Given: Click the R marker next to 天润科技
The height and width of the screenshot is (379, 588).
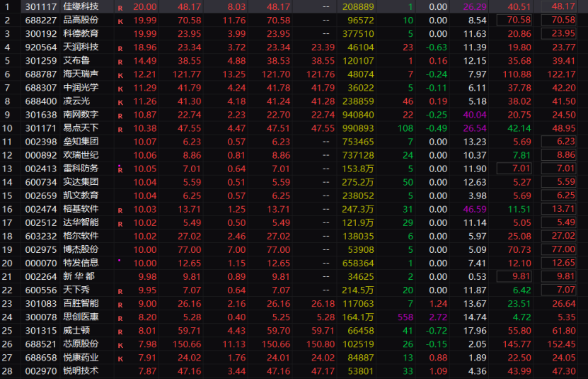Looking at the screenshot, I should [120, 47].
